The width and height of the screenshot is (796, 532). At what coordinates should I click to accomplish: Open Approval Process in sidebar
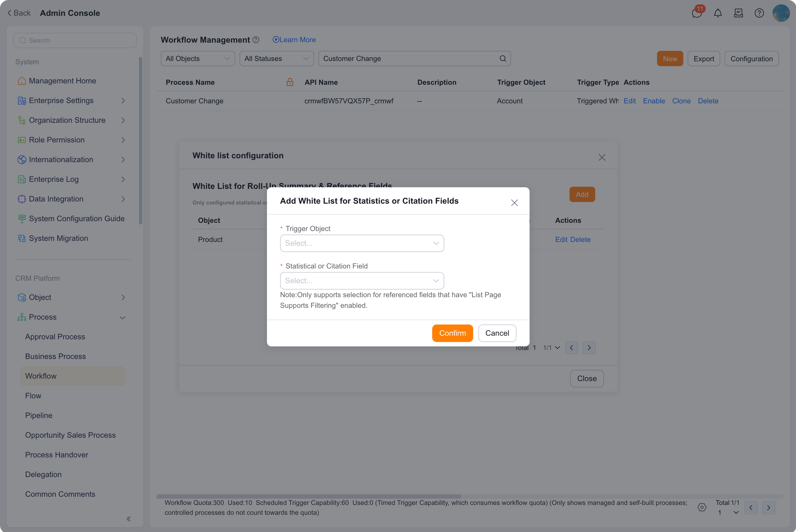point(55,337)
